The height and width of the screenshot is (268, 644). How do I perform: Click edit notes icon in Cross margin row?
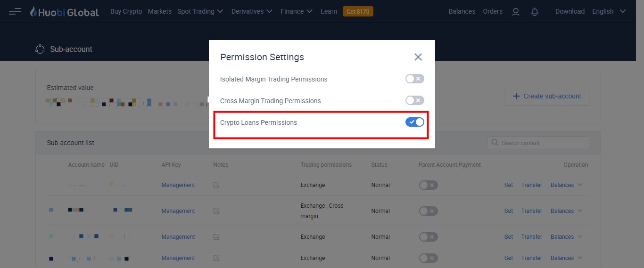pos(216,211)
